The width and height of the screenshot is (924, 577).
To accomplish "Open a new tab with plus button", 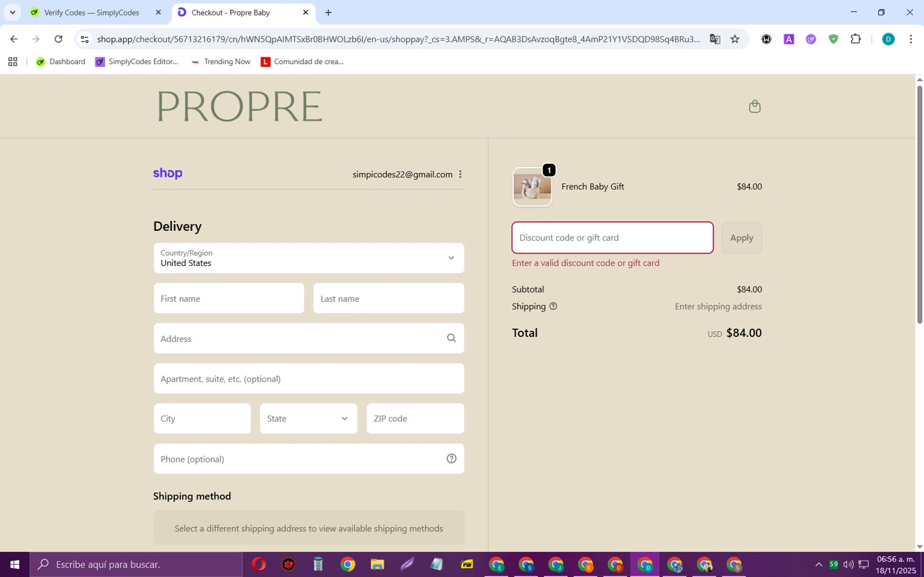I will coord(328,12).
